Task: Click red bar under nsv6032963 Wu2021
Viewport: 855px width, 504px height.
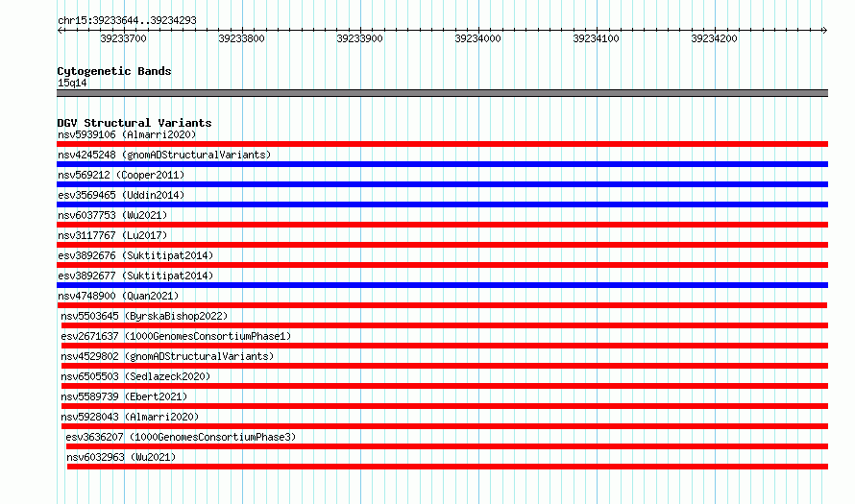Action: [448, 467]
